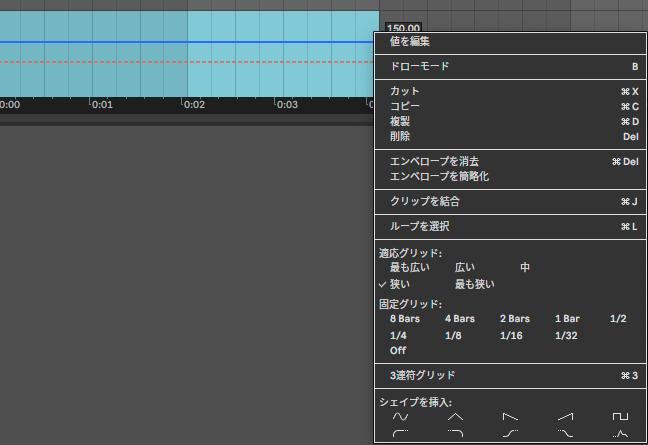Click the 0:02 timeline ruler marker

pos(194,104)
